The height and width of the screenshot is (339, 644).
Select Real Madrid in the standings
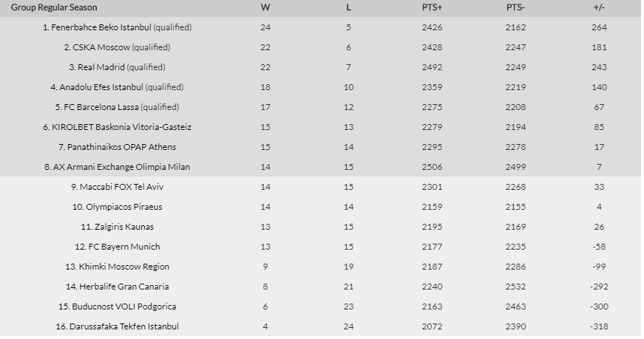[101, 67]
